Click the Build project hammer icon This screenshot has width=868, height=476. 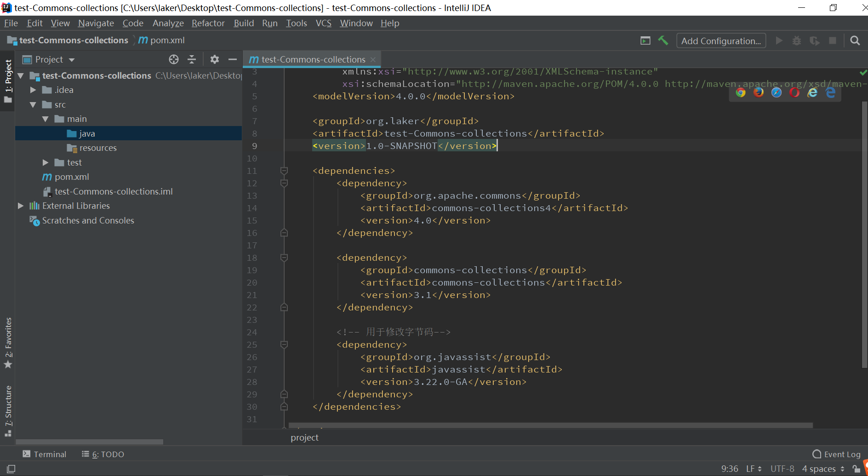pos(663,40)
